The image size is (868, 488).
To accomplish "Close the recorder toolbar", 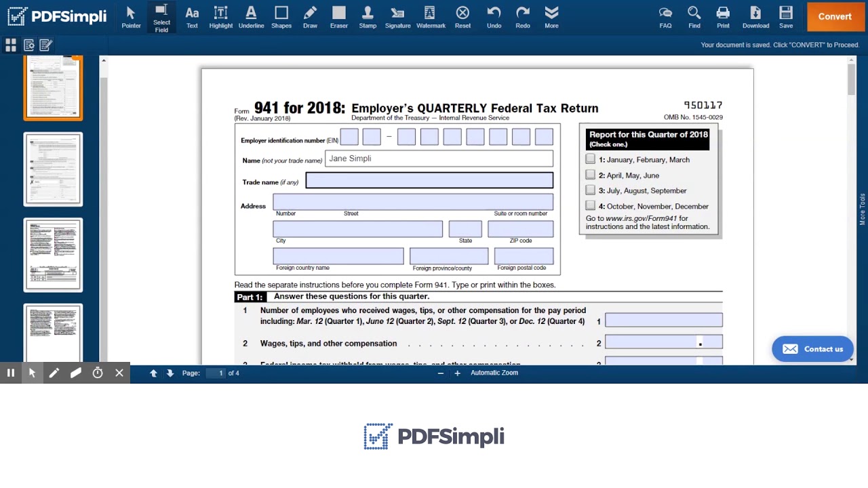I will coord(119,373).
